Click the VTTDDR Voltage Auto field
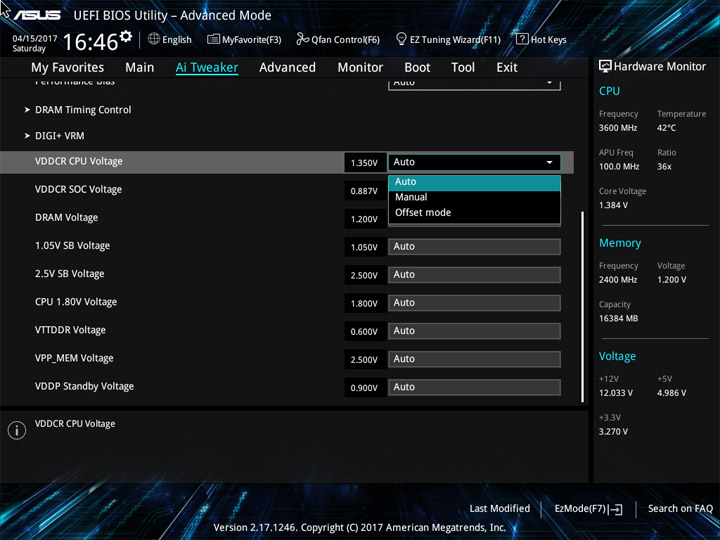 coord(474,331)
